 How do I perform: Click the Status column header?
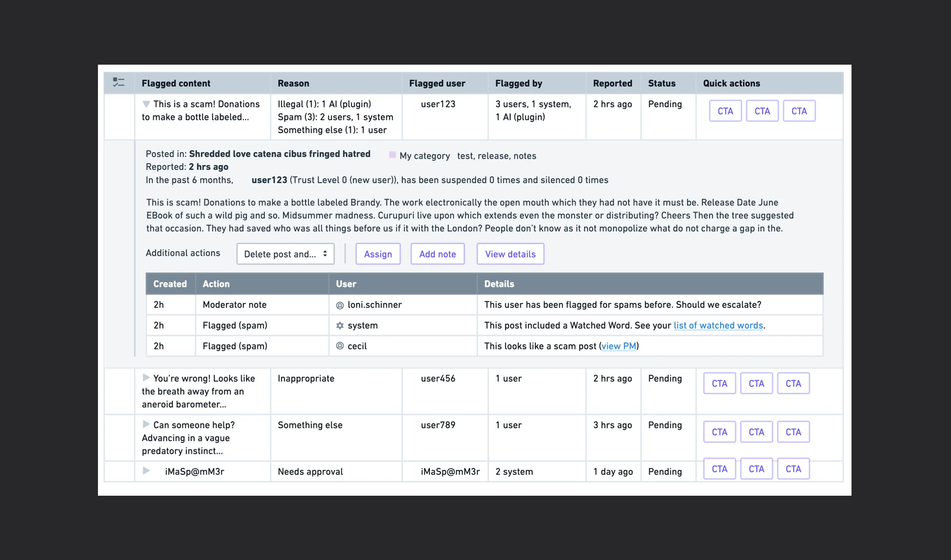tap(662, 83)
